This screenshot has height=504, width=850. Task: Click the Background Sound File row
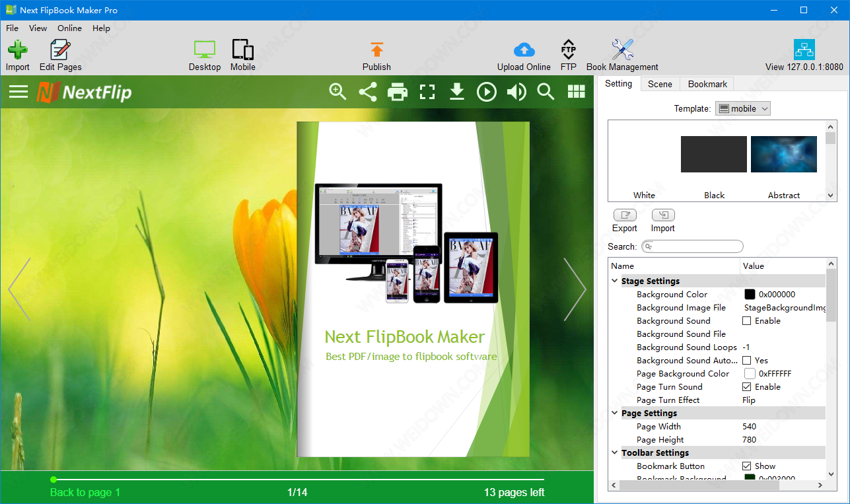click(x=717, y=334)
